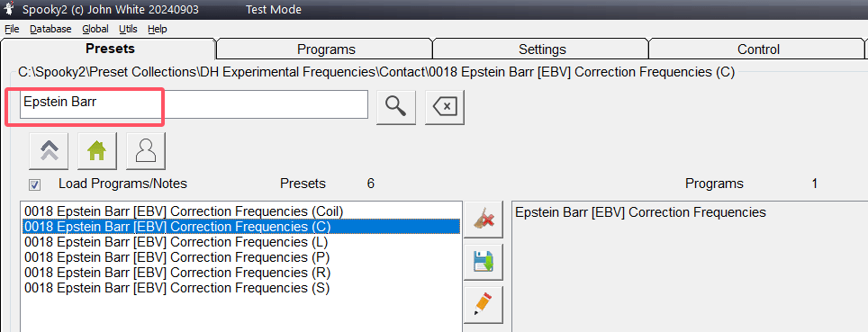Select Epstein Barr [EBV] Correction Frequencies program
The height and width of the screenshot is (332, 868).
[640, 212]
